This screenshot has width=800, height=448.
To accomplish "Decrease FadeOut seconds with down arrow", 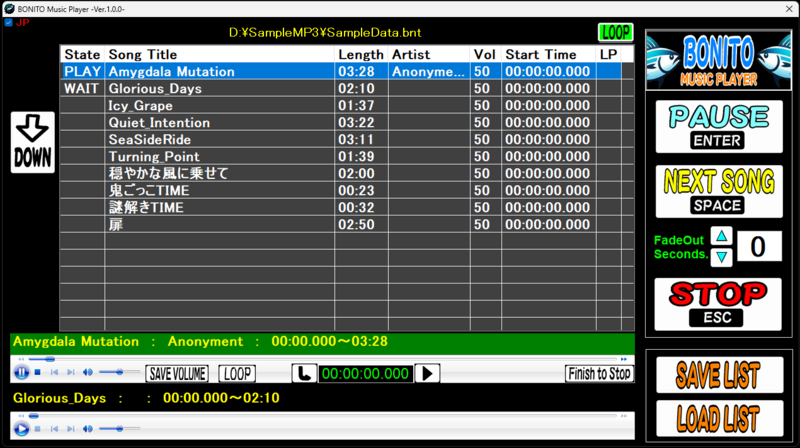I will (x=721, y=256).
